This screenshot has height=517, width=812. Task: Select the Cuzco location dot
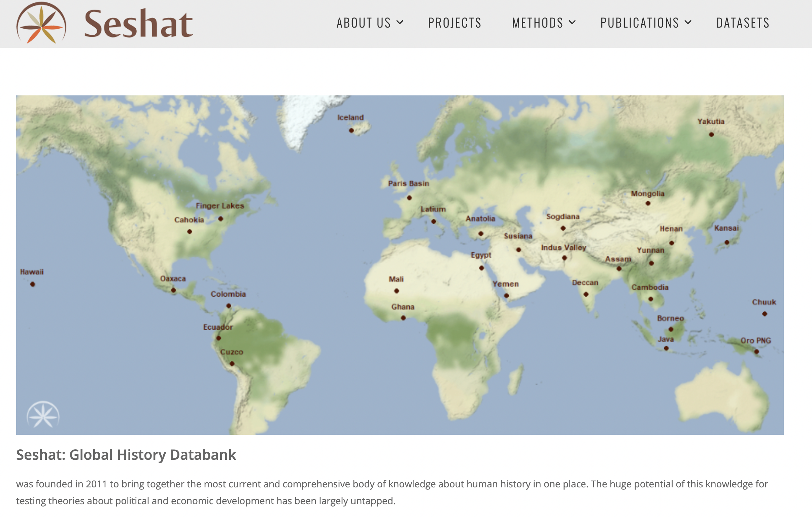(x=232, y=364)
